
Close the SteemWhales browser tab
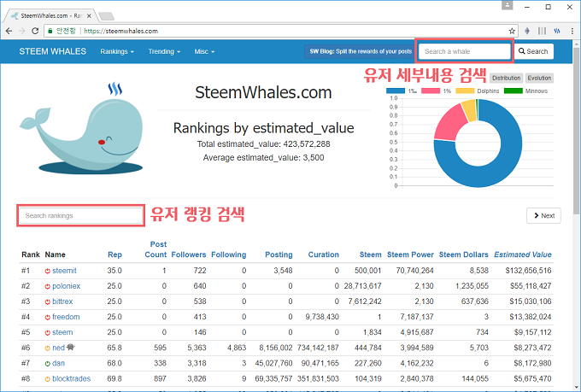89,16
